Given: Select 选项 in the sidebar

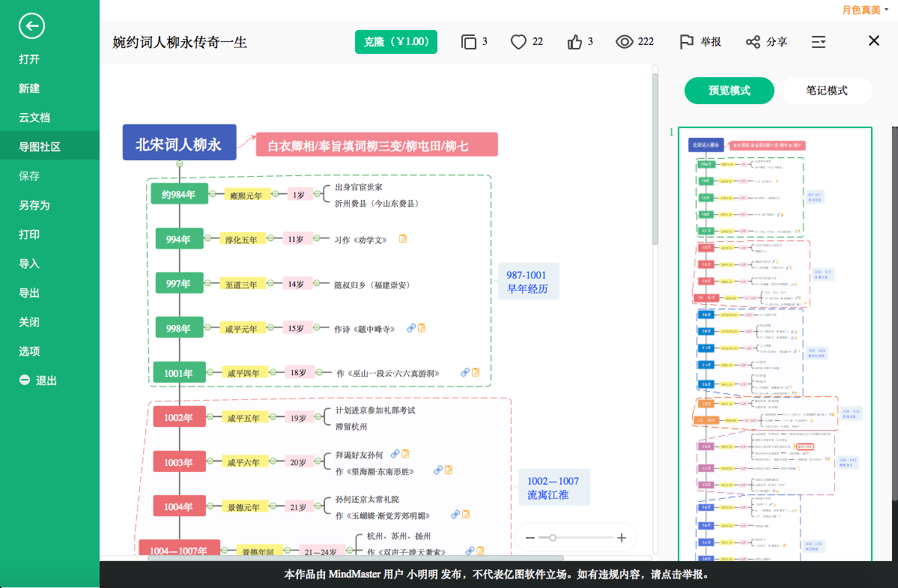Looking at the screenshot, I should tap(29, 351).
